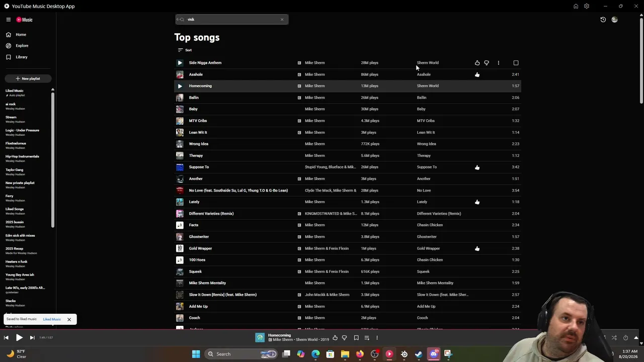Click the main page vertical scrollbar
The image size is (644, 362).
tap(641, 60)
